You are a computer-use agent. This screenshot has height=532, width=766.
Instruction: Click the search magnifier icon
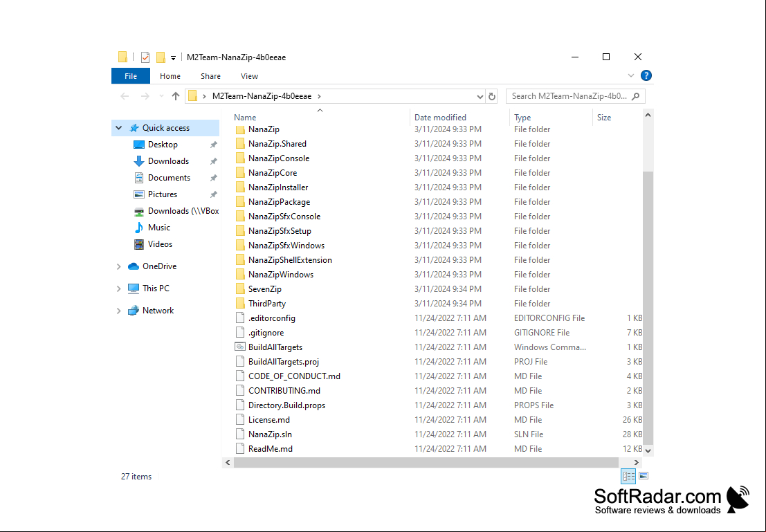pyautogui.click(x=635, y=96)
